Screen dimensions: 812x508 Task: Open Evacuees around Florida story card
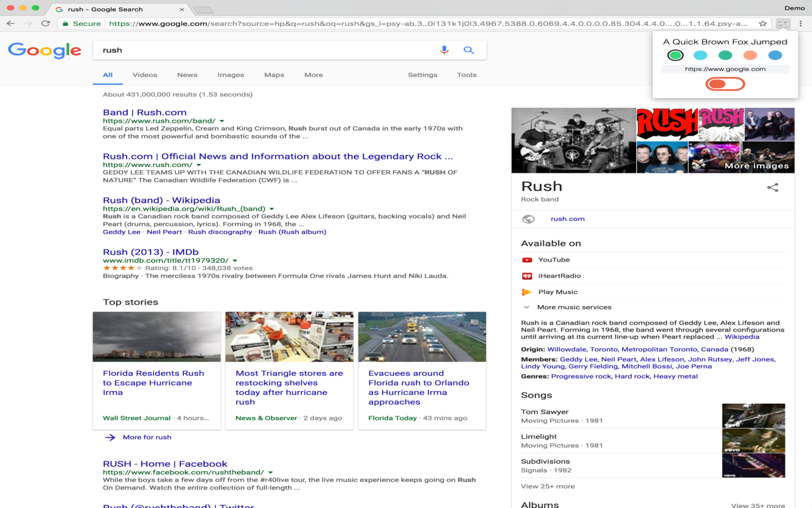click(422, 371)
